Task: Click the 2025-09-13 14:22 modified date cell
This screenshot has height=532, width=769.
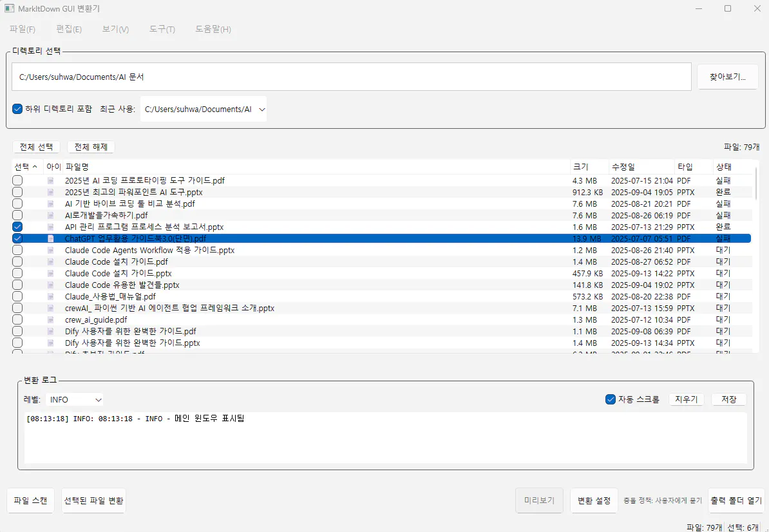Action: (x=642, y=274)
